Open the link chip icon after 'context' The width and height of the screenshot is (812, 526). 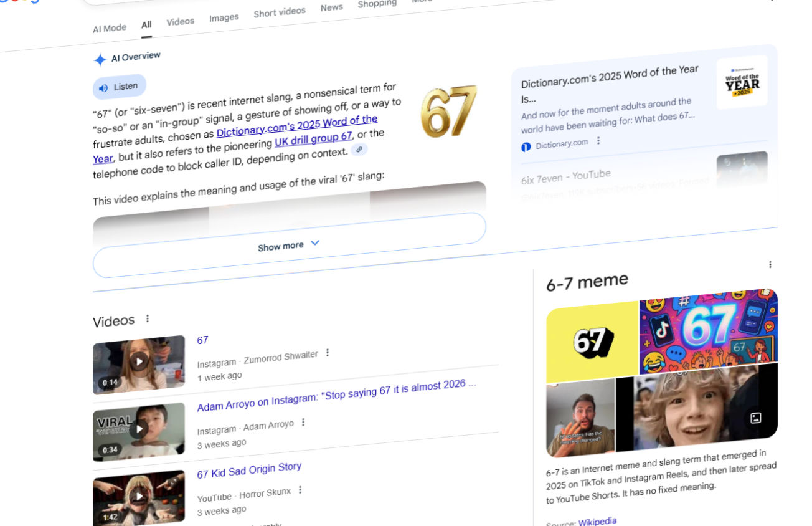click(x=359, y=150)
